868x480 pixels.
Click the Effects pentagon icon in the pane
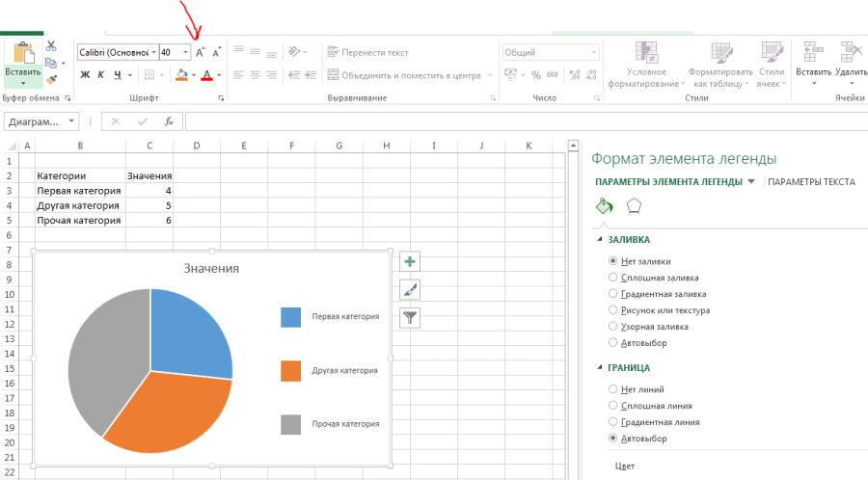(634, 205)
